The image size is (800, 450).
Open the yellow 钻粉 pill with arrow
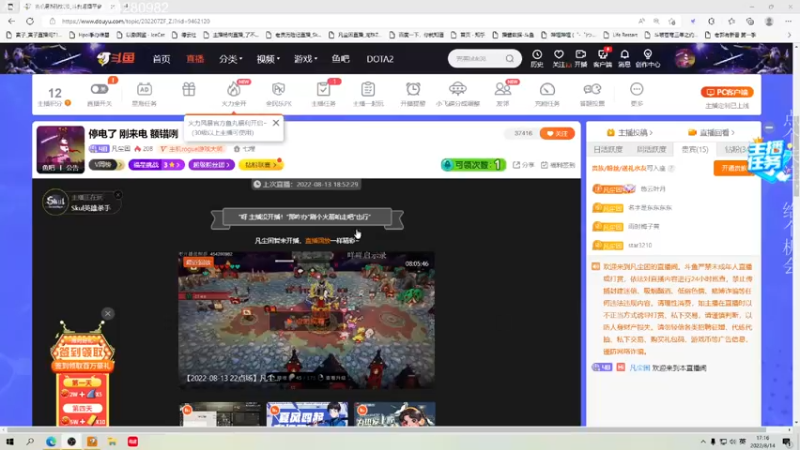coord(261,165)
